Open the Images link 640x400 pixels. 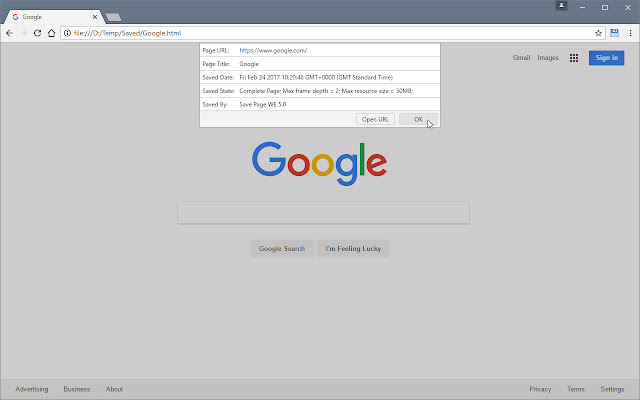548,58
